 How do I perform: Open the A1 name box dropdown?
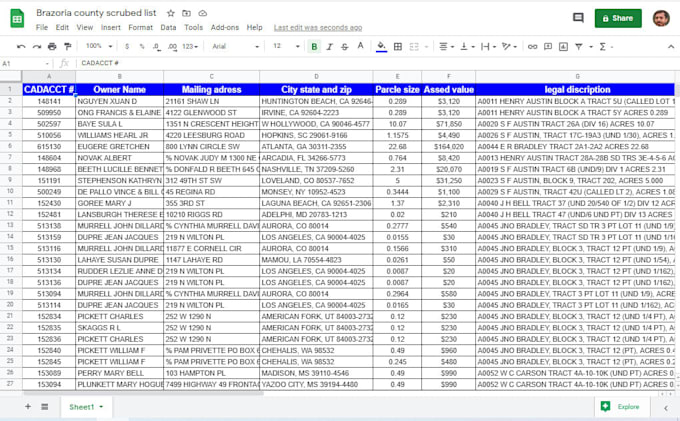pyautogui.click(x=47, y=64)
